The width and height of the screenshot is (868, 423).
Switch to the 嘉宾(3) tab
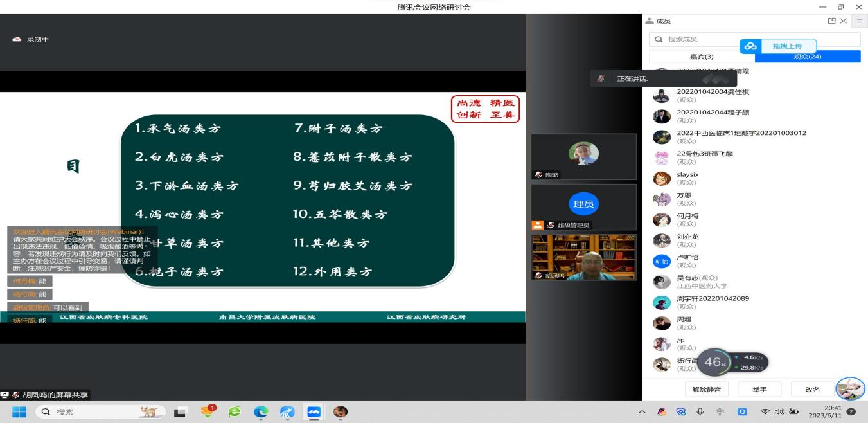point(702,57)
